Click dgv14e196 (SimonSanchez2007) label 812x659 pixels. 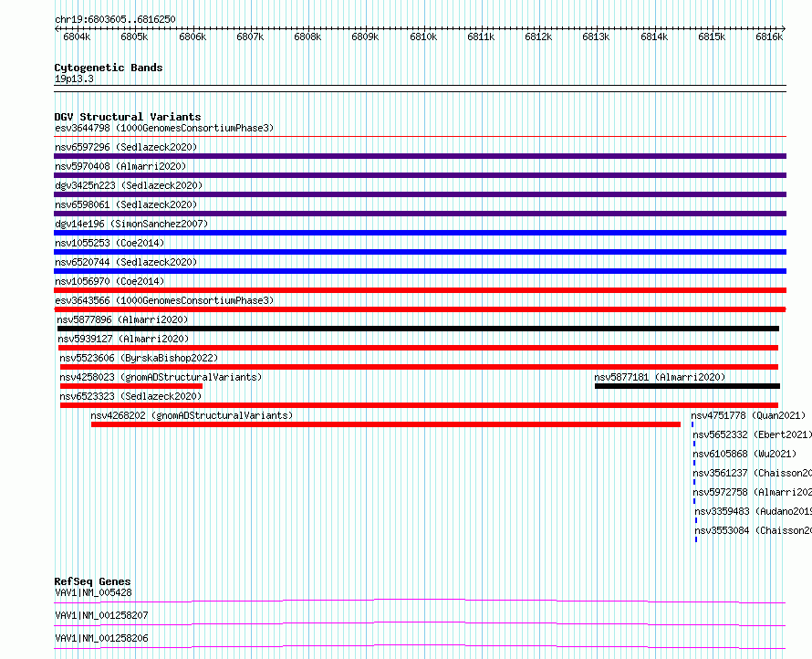tap(131, 224)
